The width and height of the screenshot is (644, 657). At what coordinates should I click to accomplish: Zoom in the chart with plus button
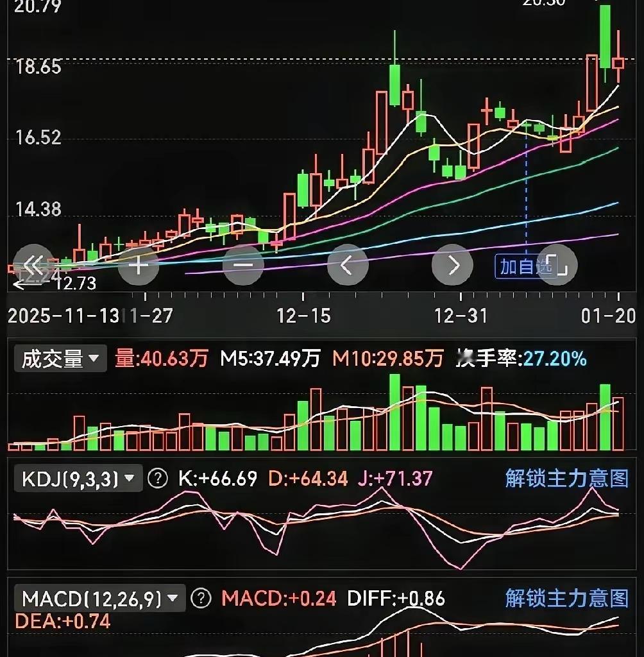(x=139, y=265)
